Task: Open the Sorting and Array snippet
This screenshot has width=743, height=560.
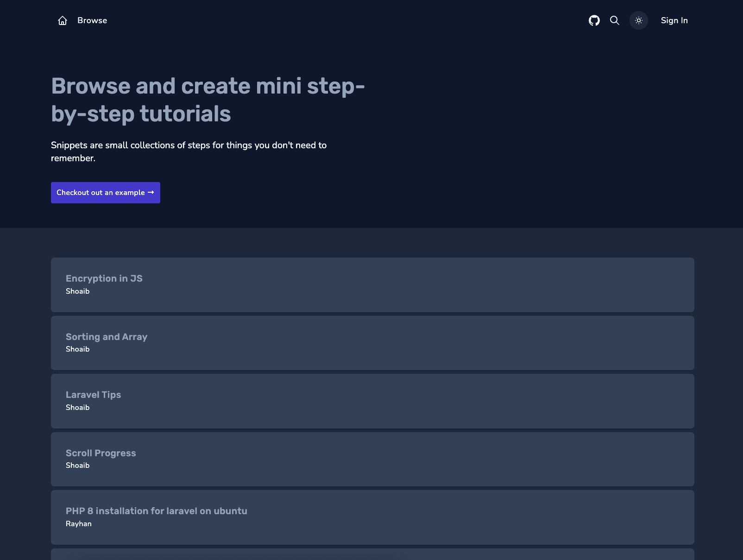Action: [107, 337]
